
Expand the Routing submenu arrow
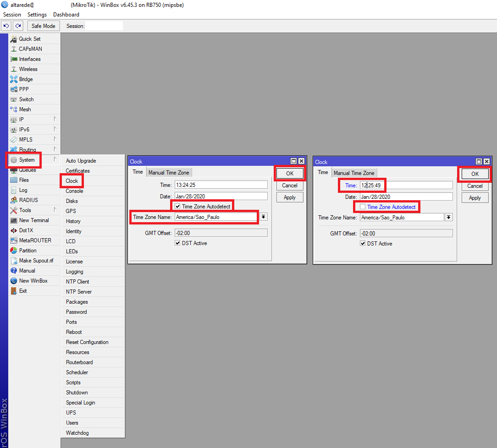point(55,149)
